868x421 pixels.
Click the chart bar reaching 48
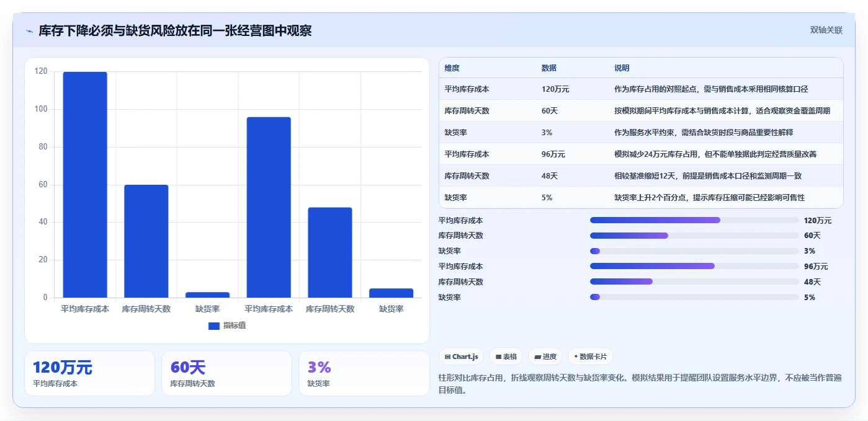(x=330, y=252)
